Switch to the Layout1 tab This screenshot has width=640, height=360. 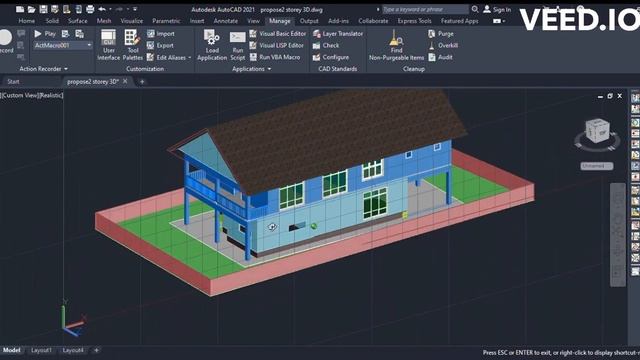click(x=41, y=350)
